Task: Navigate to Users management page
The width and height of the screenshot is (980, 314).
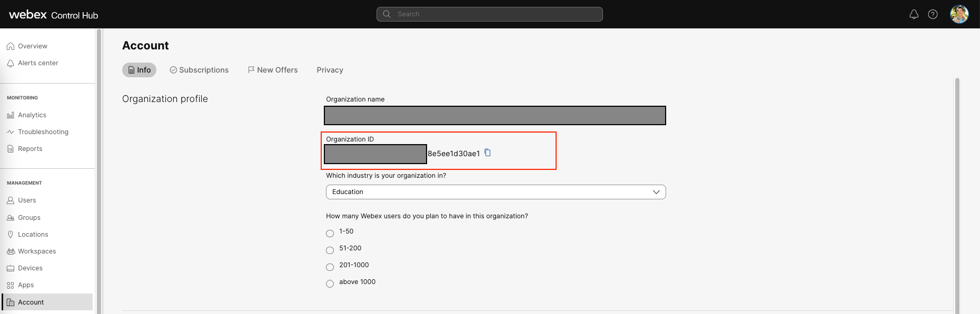Action: click(27, 200)
